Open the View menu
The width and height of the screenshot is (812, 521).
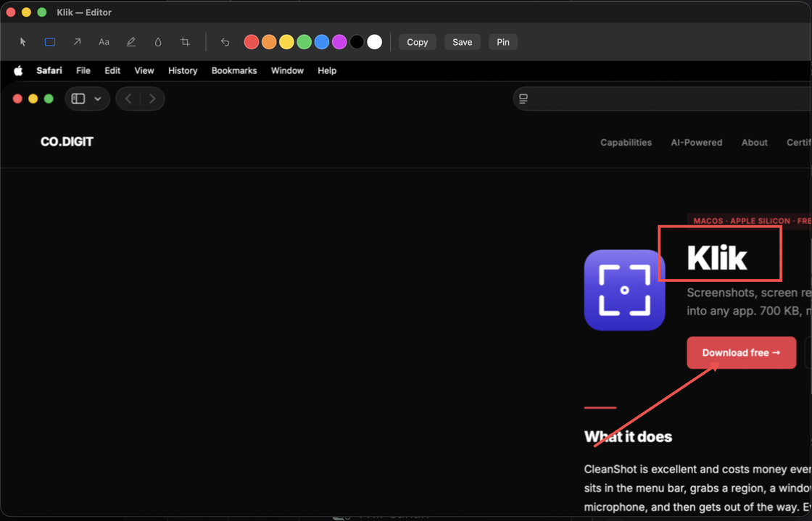pyautogui.click(x=144, y=71)
